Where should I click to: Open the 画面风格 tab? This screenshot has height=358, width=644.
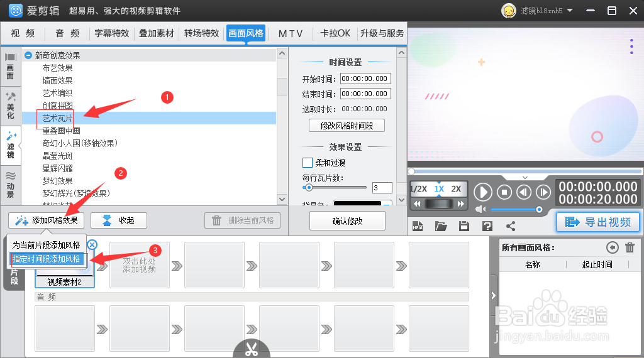246,33
